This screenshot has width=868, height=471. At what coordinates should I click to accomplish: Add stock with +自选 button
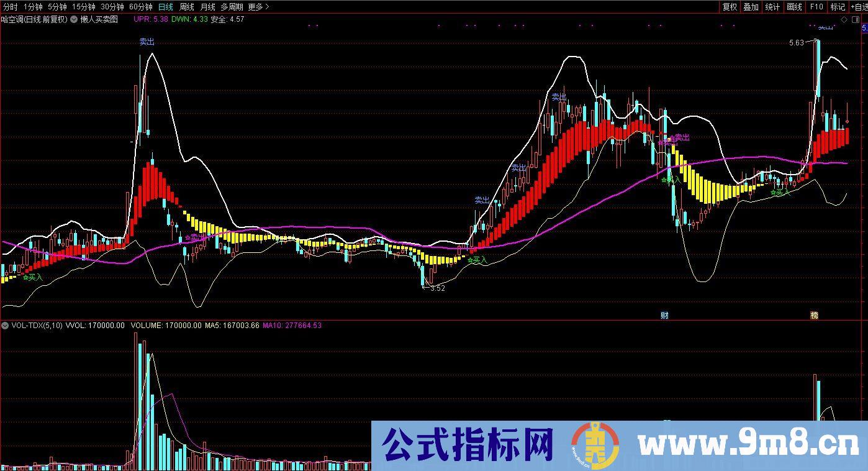click(x=859, y=7)
